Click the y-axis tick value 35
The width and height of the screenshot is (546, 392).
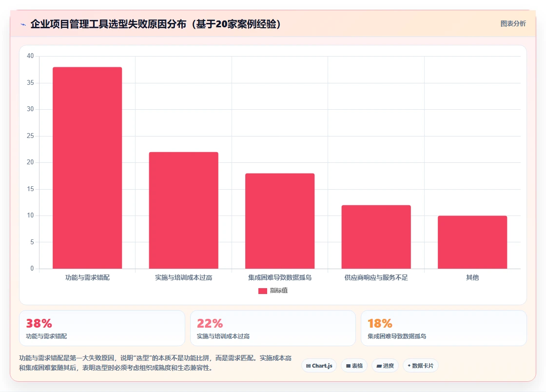[30, 83]
